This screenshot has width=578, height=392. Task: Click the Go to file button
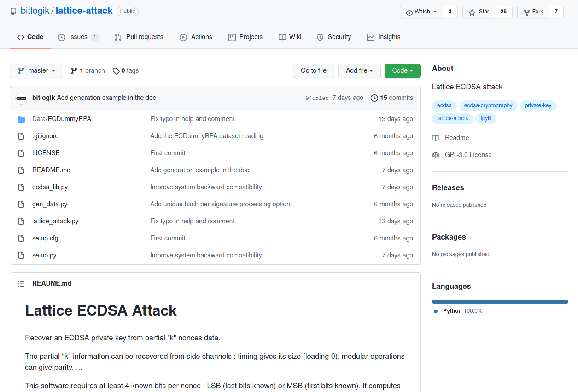(313, 71)
